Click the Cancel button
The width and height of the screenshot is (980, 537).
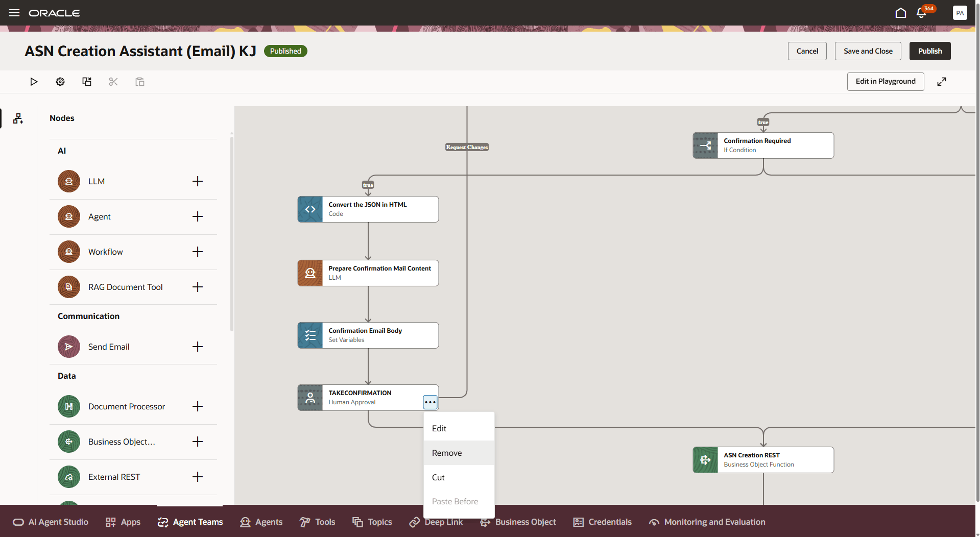tap(807, 51)
